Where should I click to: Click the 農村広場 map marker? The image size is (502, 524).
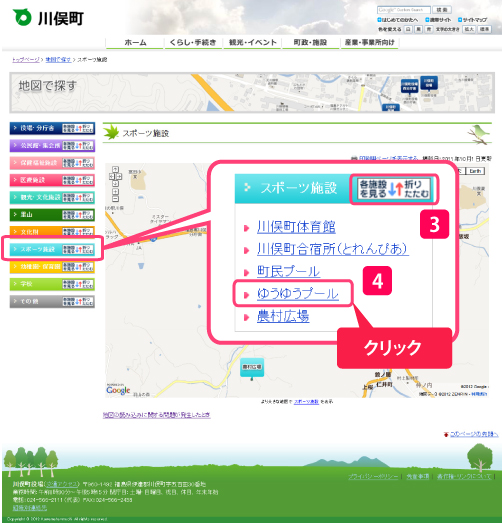point(252,368)
